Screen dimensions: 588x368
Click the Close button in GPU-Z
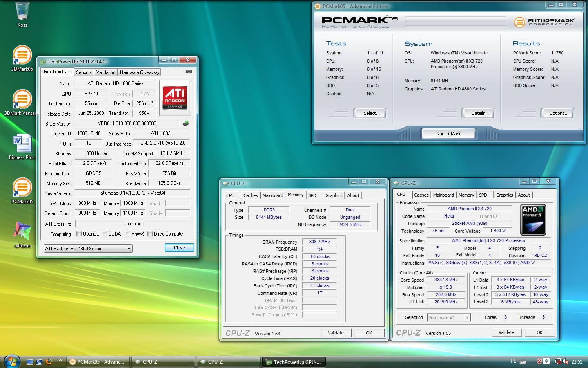pos(179,248)
